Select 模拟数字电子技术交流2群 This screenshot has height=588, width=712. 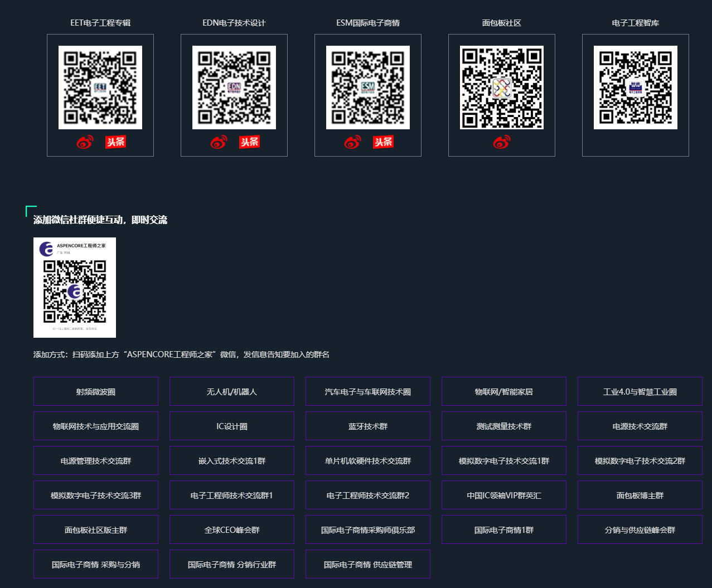click(x=640, y=460)
